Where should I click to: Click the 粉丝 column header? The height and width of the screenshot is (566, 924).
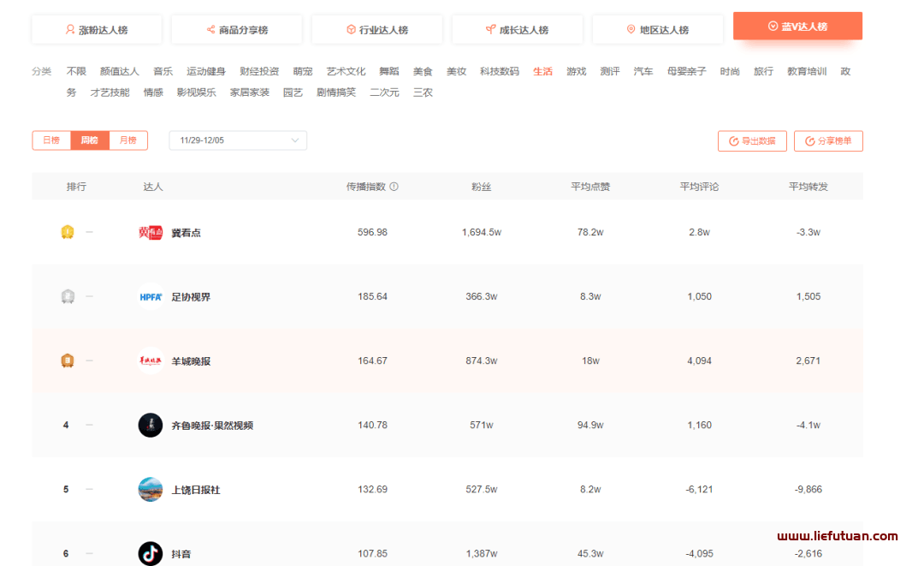point(481,187)
